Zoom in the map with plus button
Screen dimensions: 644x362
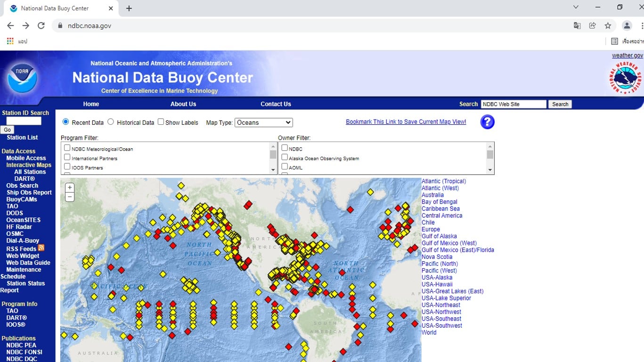[x=70, y=187]
